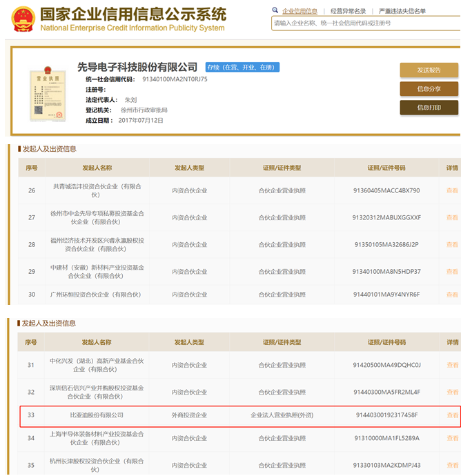Click 共青城浩沣投资合伙企业 name cell

(x=97, y=190)
